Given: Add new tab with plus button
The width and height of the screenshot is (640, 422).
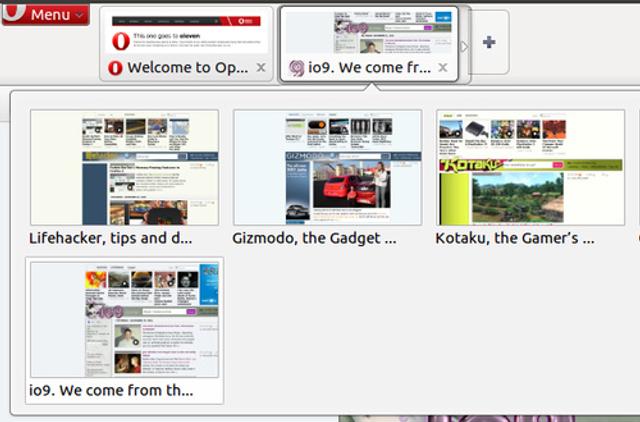Looking at the screenshot, I should (489, 42).
